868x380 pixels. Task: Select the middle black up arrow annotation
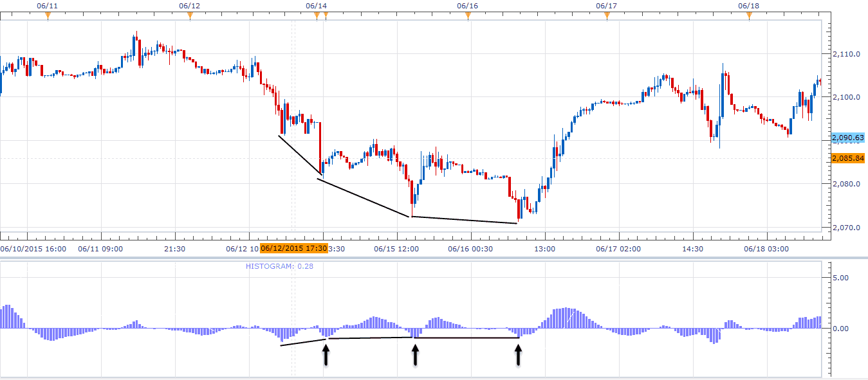pyautogui.click(x=416, y=355)
